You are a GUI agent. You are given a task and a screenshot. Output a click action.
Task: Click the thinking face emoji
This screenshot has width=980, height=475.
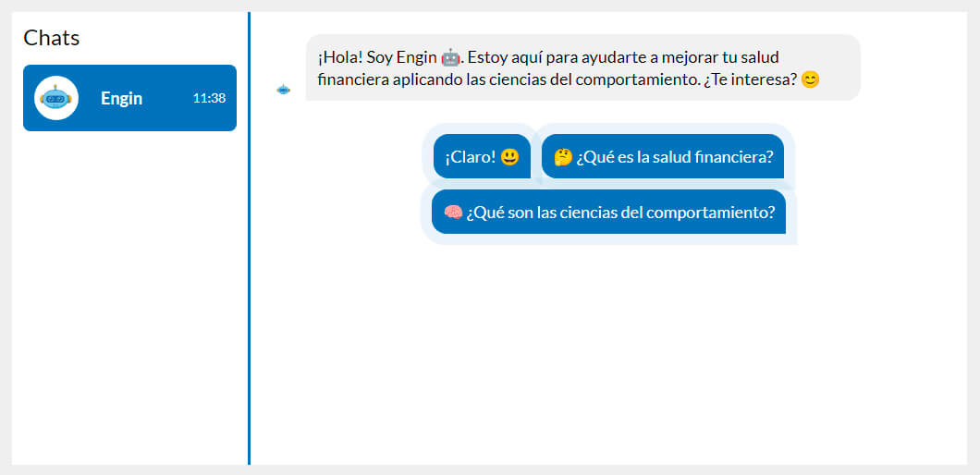pos(563,157)
